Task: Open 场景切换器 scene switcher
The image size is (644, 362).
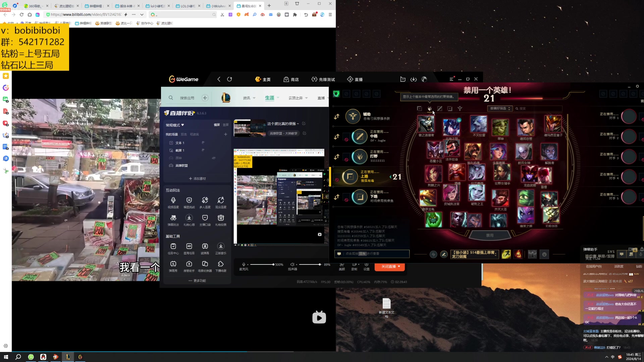Action: (205, 267)
